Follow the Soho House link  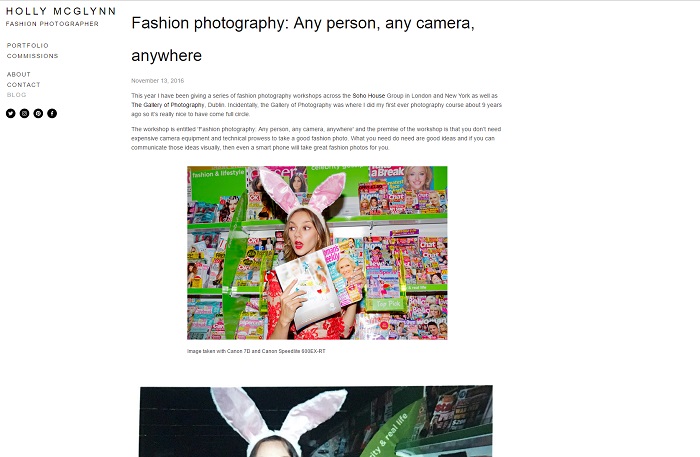pyautogui.click(x=369, y=96)
